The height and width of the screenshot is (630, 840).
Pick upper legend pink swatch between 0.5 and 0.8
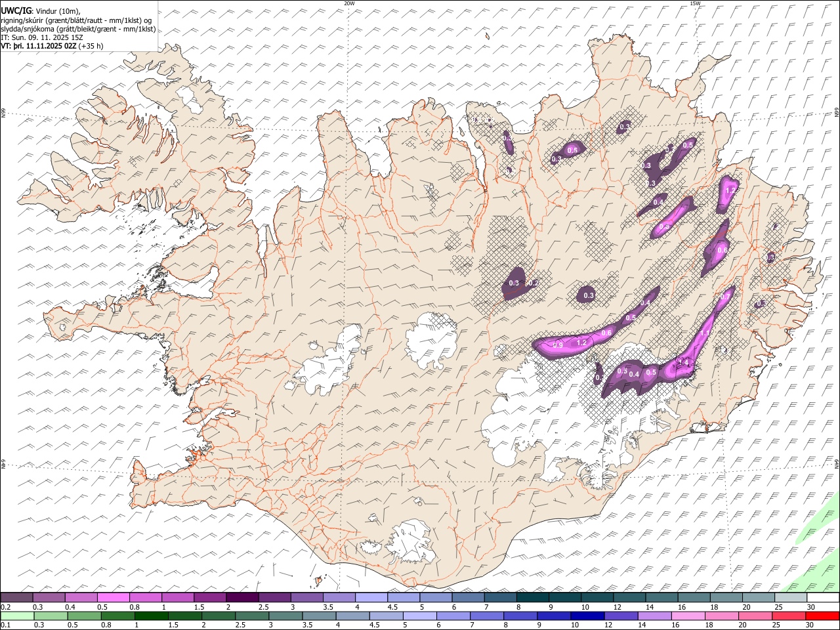click(x=114, y=598)
